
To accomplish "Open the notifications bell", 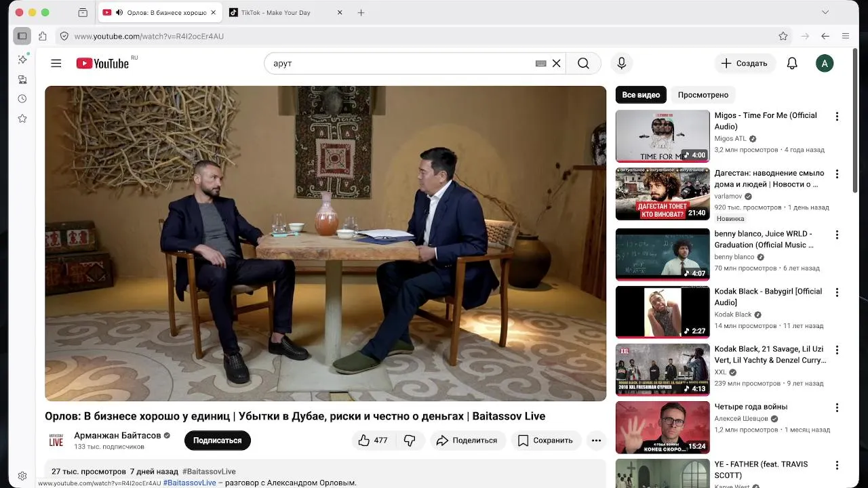I will [x=792, y=63].
